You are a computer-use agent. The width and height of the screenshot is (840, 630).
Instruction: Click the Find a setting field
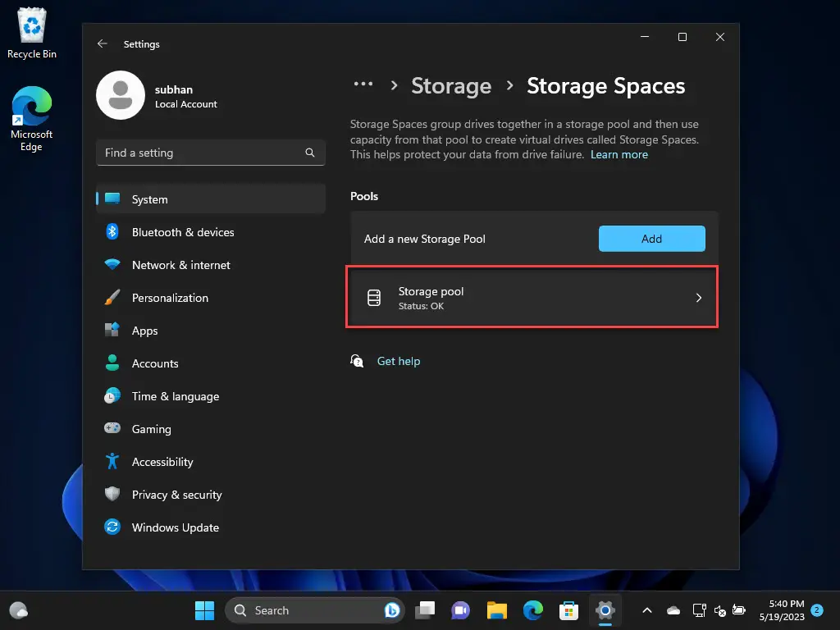211,153
